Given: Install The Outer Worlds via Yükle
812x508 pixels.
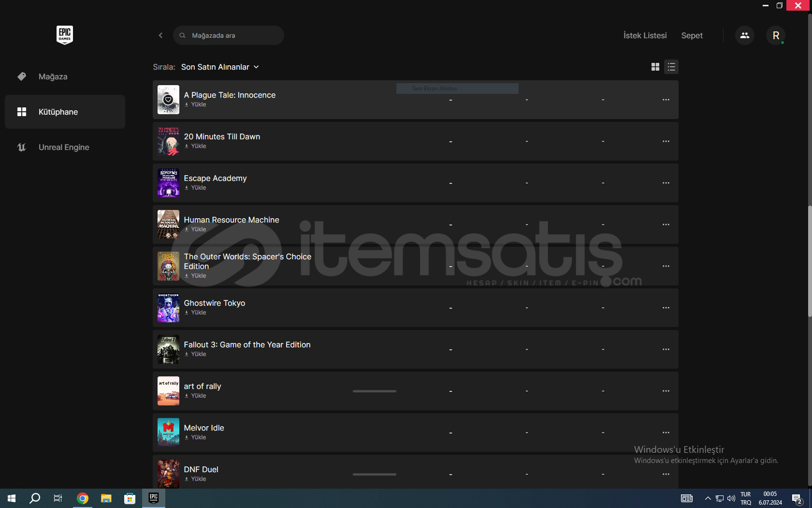Looking at the screenshot, I should pos(195,276).
